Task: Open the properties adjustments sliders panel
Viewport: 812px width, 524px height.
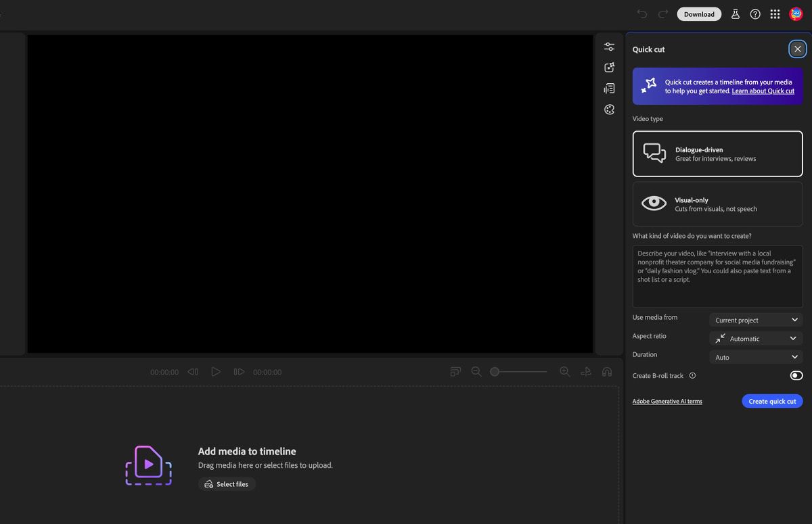Action: (x=609, y=47)
